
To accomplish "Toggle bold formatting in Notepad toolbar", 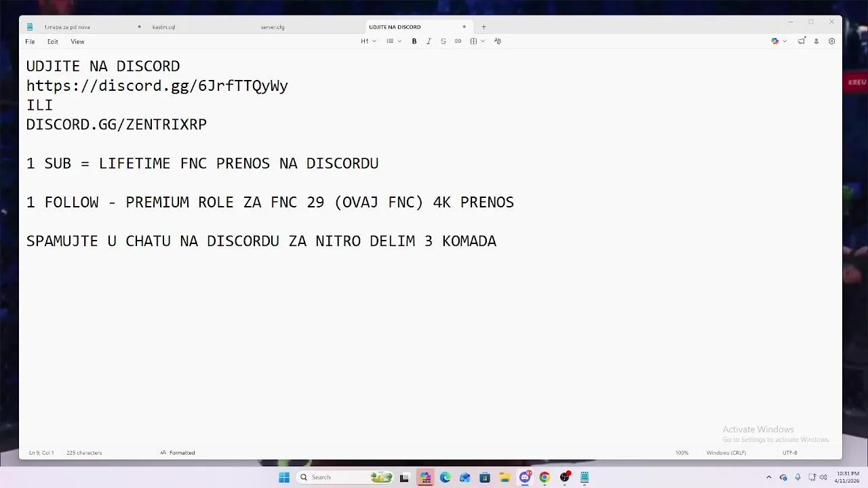I will point(414,41).
